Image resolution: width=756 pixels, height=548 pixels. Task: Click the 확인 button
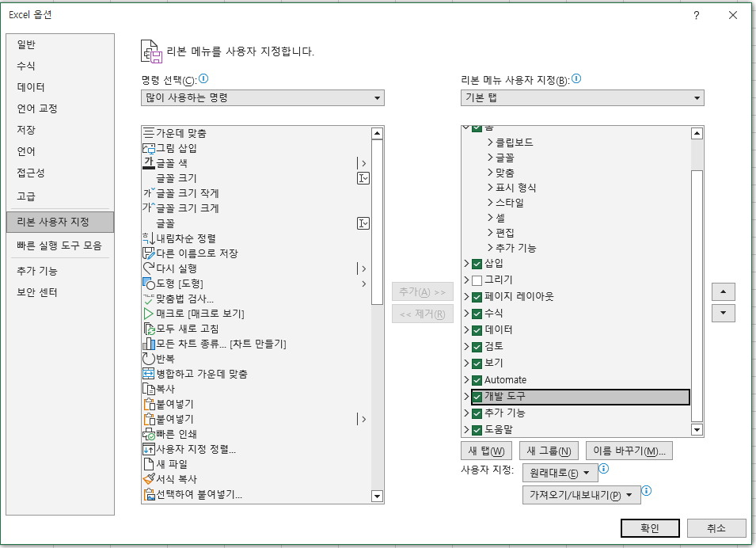point(650,528)
